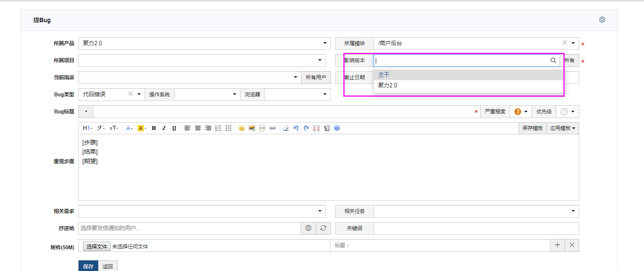Open the font size menu
This screenshot has width=644, height=271.
point(114,128)
